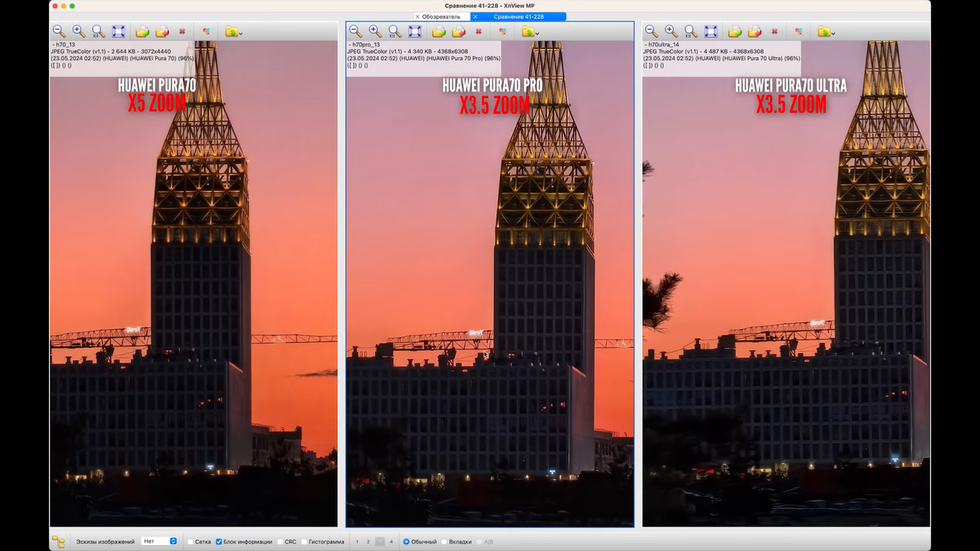The image size is (980, 551).
Task: Enable the Сетка checkbox
Action: 190,541
